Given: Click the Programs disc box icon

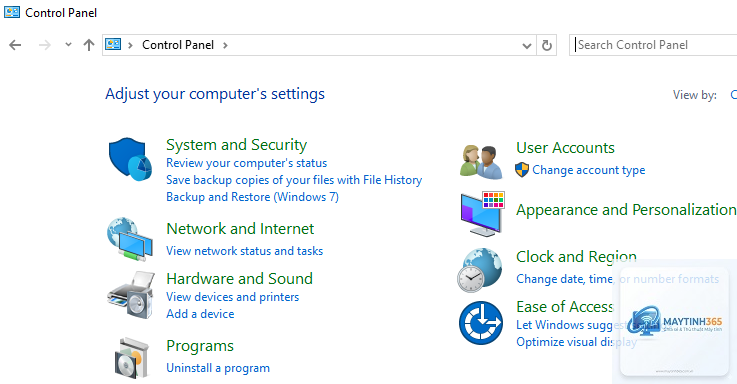Looking at the screenshot, I should (132, 358).
